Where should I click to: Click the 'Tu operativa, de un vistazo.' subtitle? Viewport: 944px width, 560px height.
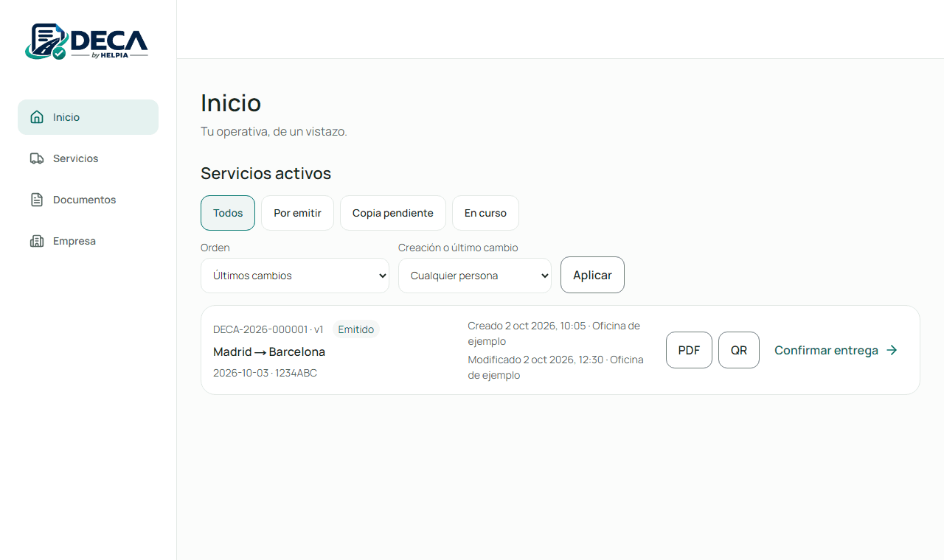point(274,132)
